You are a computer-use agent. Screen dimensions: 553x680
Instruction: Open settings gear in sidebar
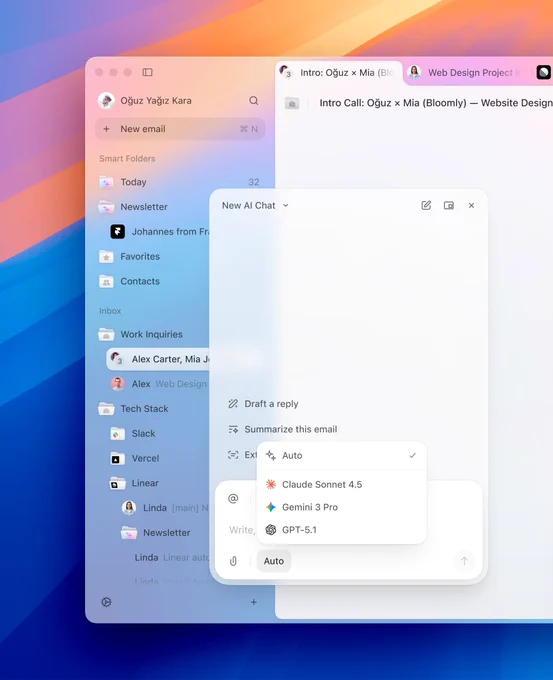pyautogui.click(x=106, y=602)
